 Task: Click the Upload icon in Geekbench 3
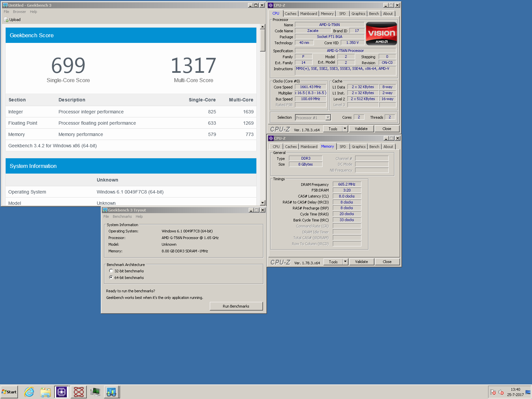point(6,20)
